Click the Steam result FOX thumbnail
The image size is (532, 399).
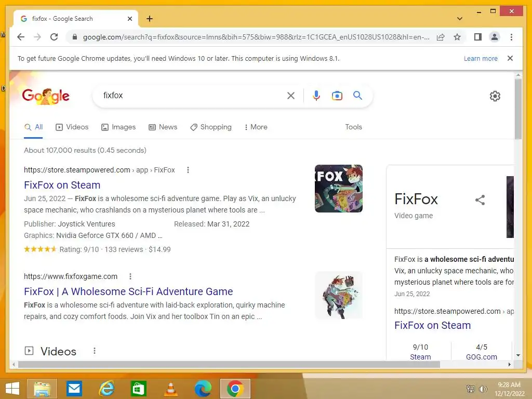coord(339,189)
